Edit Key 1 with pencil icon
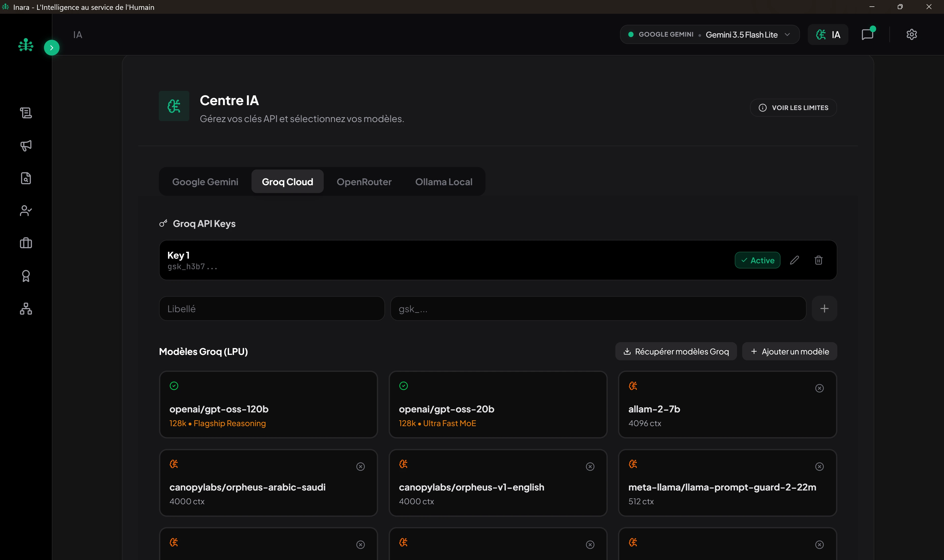 click(794, 260)
